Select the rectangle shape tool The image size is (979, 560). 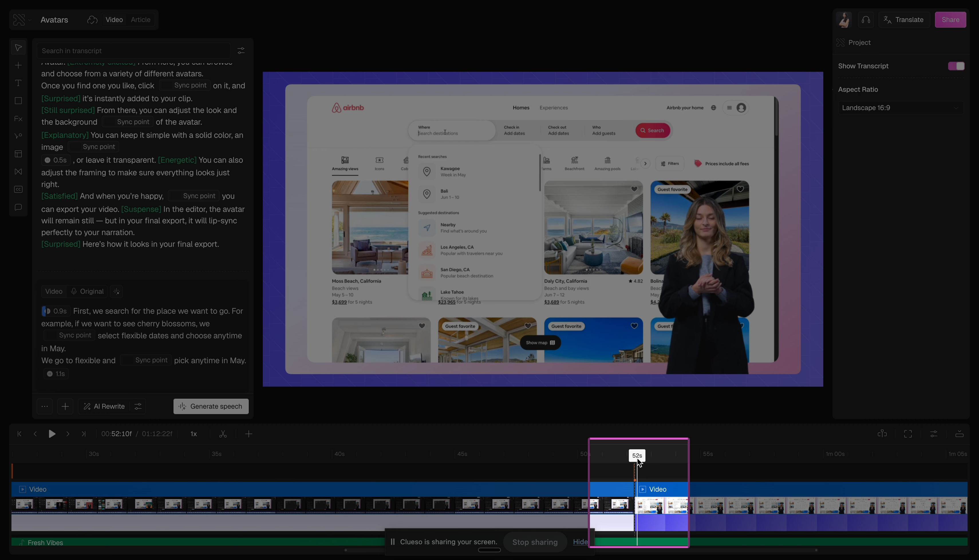coord(18,101)
